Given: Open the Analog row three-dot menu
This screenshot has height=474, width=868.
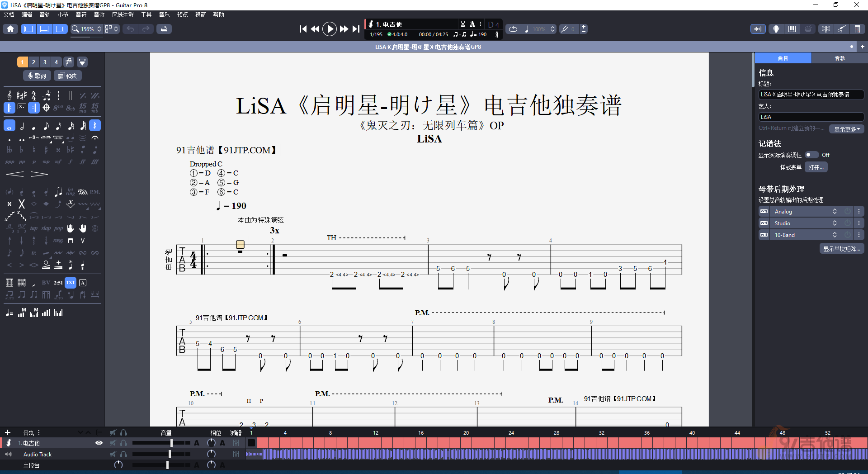Looking at the screenshot, I should pos(859,212).
